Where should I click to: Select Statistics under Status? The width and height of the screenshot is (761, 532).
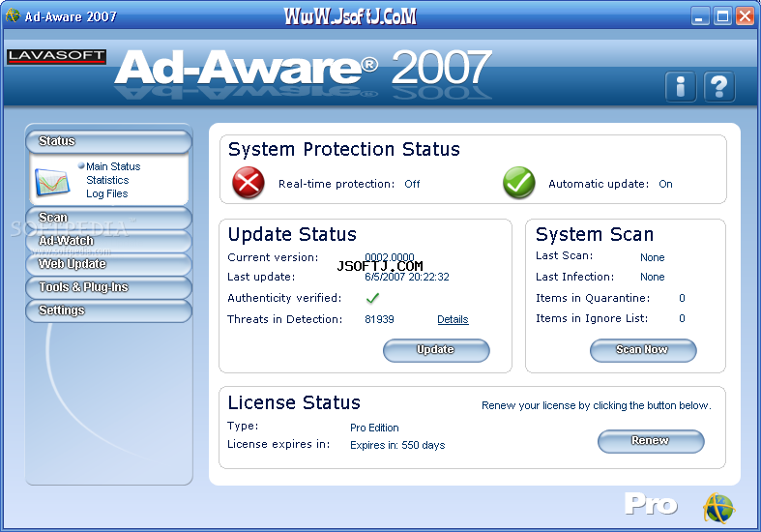point(107,180)
